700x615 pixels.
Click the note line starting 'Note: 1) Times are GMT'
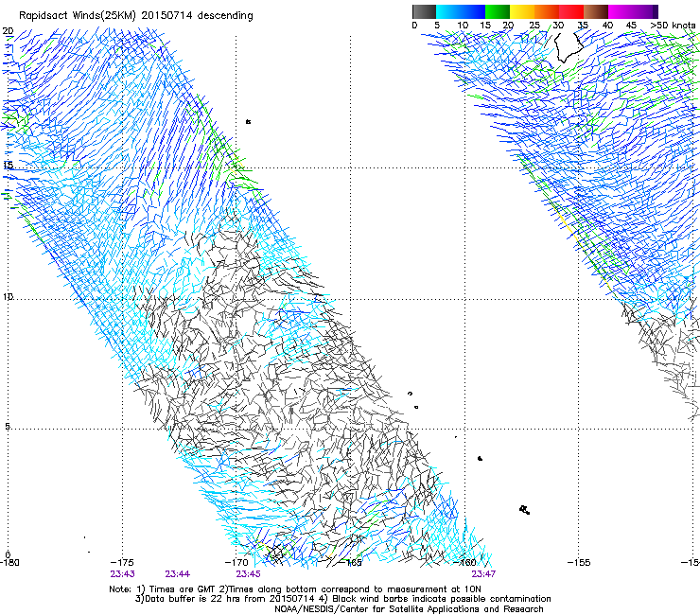(295, 589)
